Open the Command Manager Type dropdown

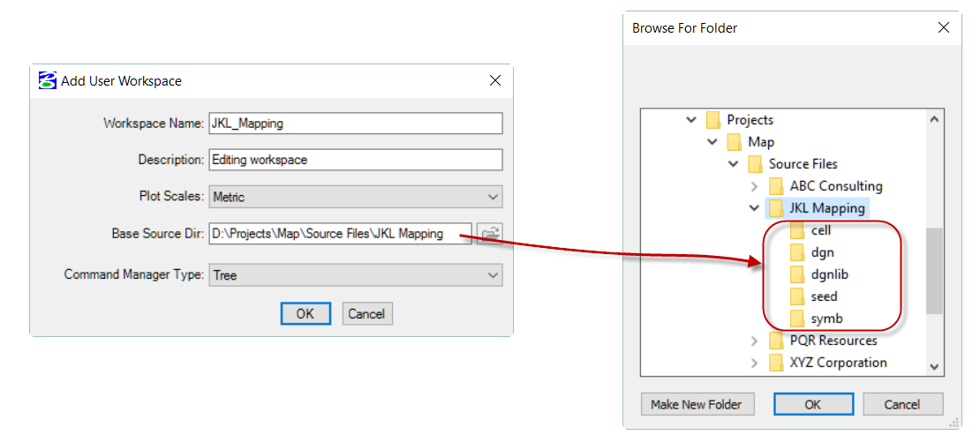tap(356, 274)
